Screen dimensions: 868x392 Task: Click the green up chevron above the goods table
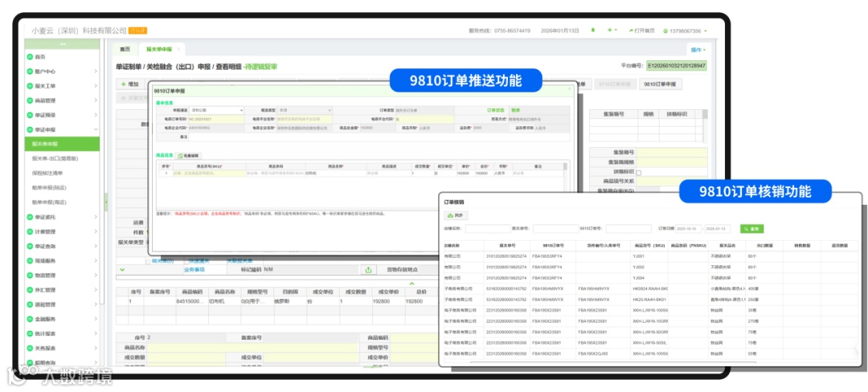pyautogui.click(x=411, y=283)
